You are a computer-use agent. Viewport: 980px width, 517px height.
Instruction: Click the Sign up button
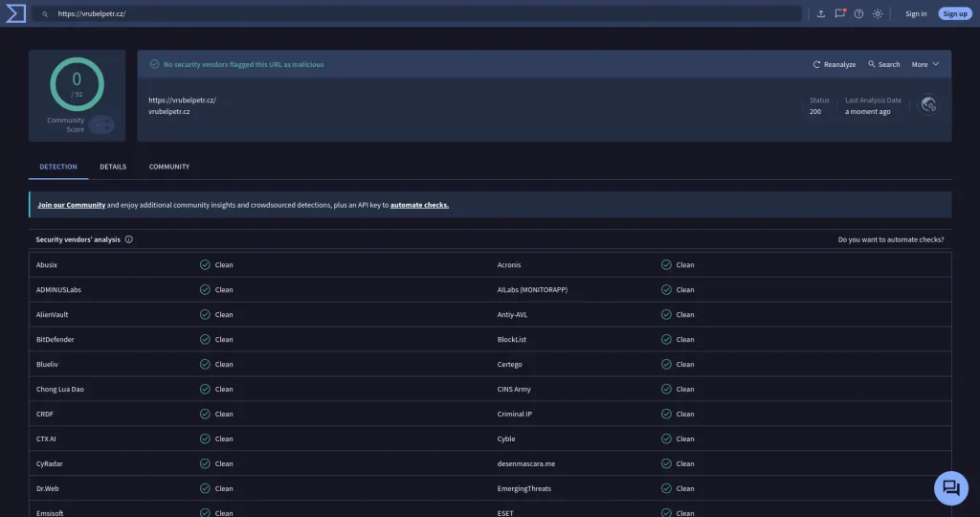tap(954, 13)
